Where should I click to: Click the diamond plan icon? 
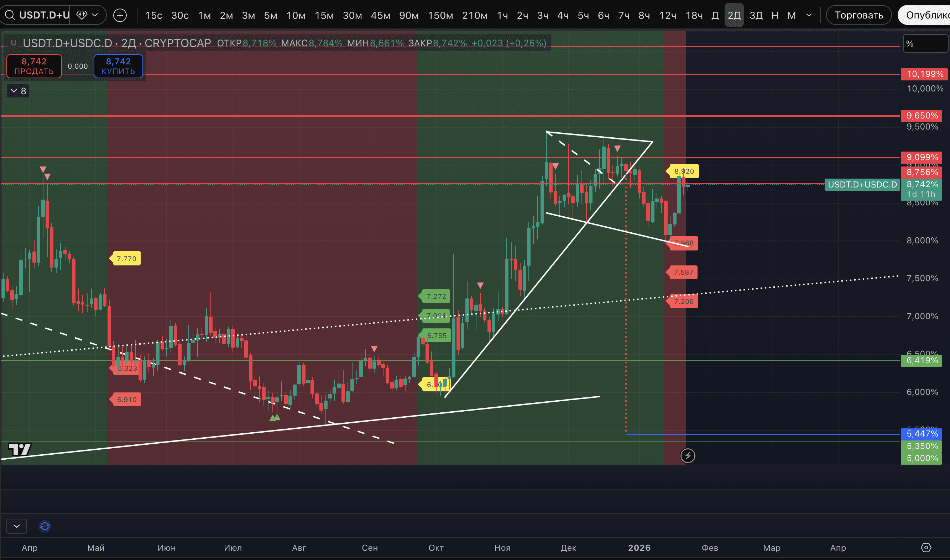(x=82, y=15)
